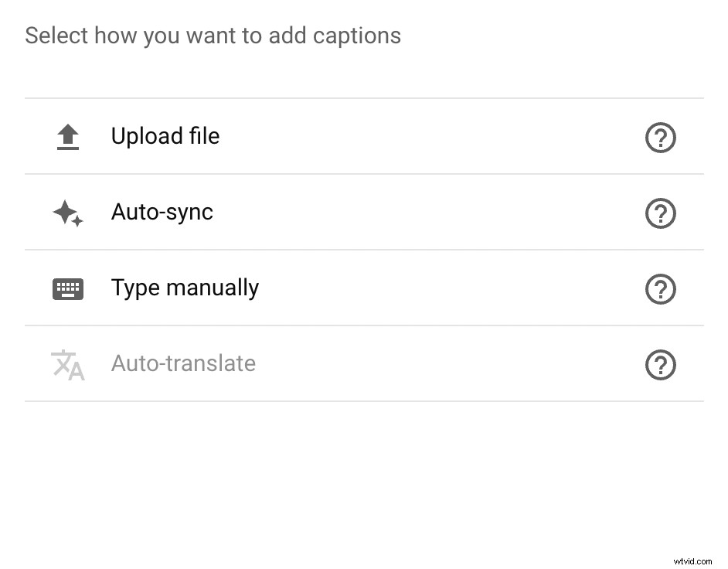Click the question mark beside Upload file
Viewport: 728px width, 569px height.
(661, 138)
